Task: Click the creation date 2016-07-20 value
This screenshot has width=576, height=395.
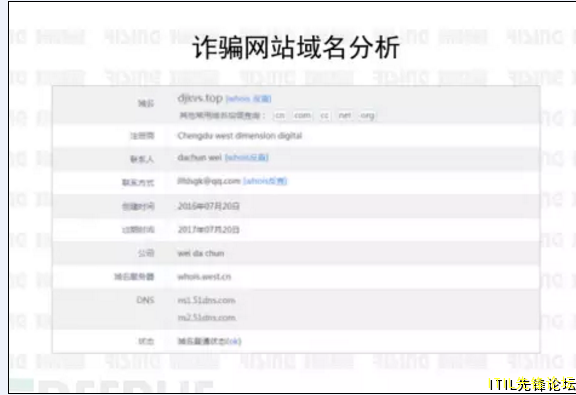Action: tap(208, 206)
